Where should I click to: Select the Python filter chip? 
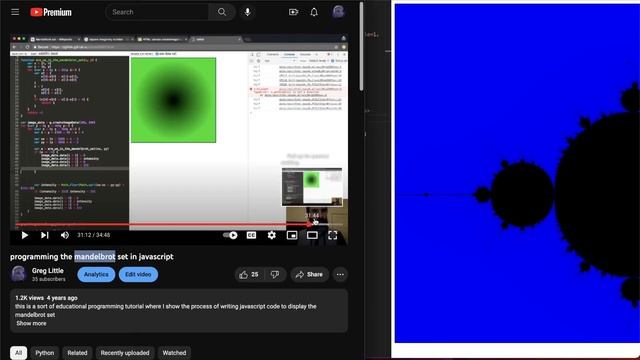pos(44,353)
